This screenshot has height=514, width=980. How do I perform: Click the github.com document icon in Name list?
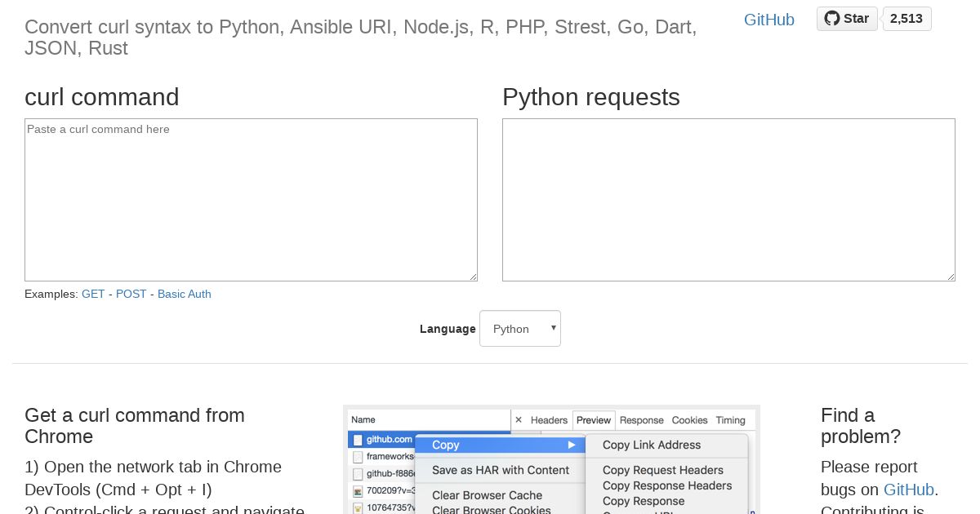[357, 440]
